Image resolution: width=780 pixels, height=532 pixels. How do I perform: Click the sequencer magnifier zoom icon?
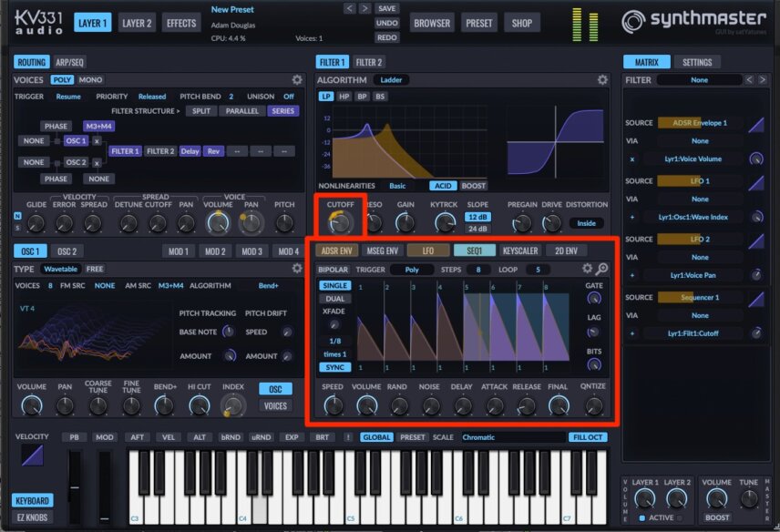click(x=602, y=269)
